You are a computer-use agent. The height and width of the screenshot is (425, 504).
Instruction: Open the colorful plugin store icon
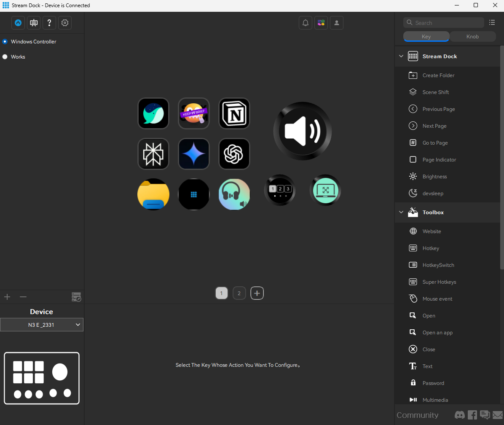coord(321,23)
